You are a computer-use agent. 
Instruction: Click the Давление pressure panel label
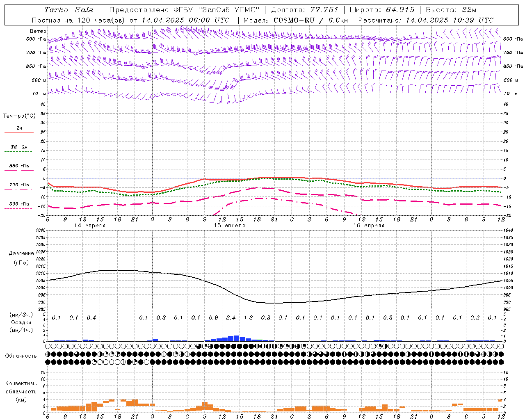(21, 253)
